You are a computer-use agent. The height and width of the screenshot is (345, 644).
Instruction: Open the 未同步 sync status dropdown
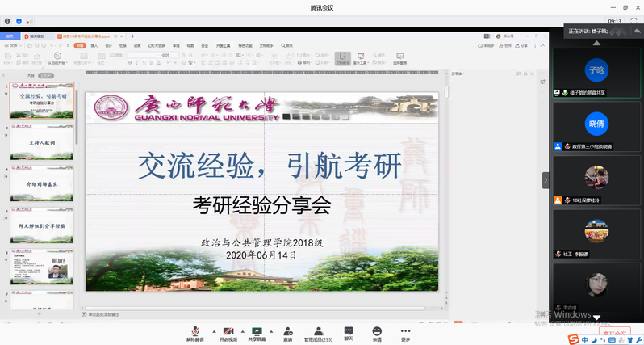486,45
